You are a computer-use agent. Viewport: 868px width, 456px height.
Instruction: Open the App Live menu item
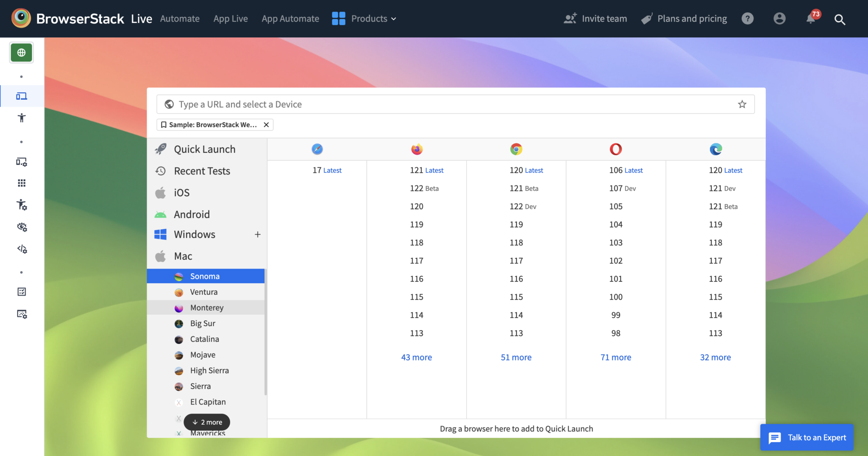pyautogui.click(x=230, y=18)
